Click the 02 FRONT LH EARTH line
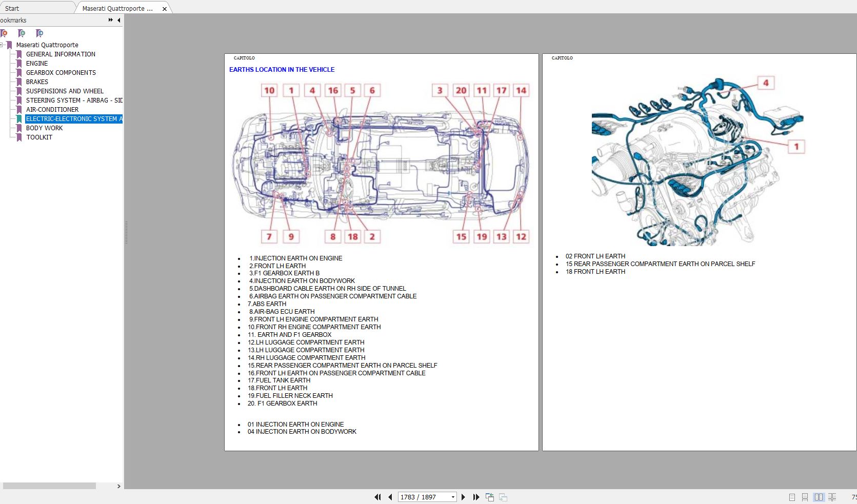 pos(595,256)
